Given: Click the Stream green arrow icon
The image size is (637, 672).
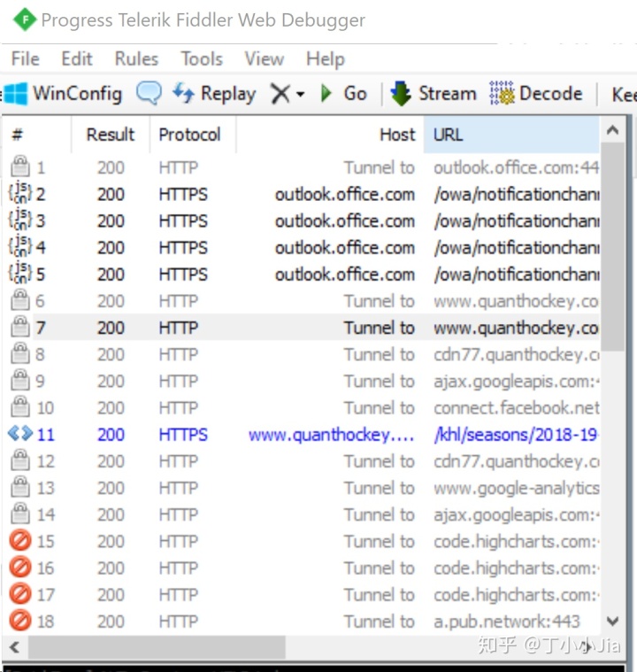Looking at the screenshot, I should [x=401, y=93].
